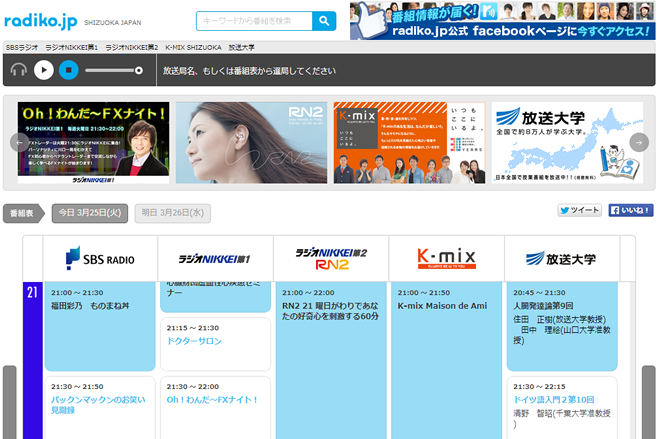Click ラジオNIKKEI第2 RN2 logo header
659x439 pixels.
coord(331,259)
